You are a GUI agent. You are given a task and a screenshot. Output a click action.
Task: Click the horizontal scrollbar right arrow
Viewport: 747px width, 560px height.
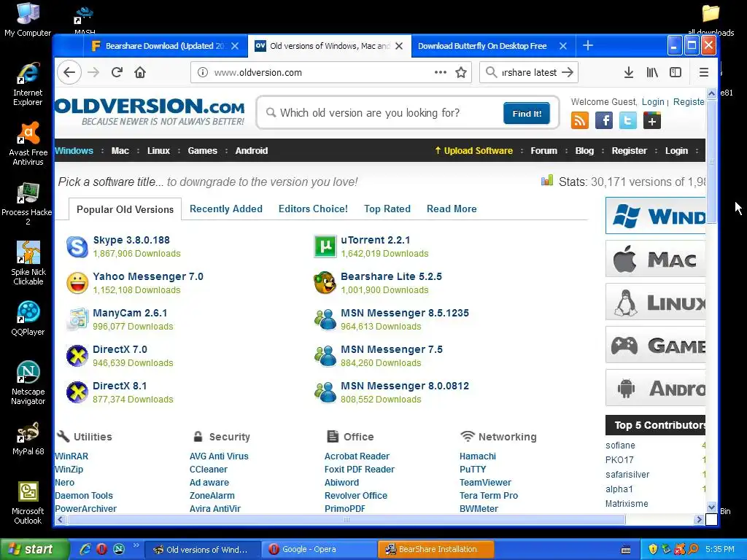click(x=699, y=519)
